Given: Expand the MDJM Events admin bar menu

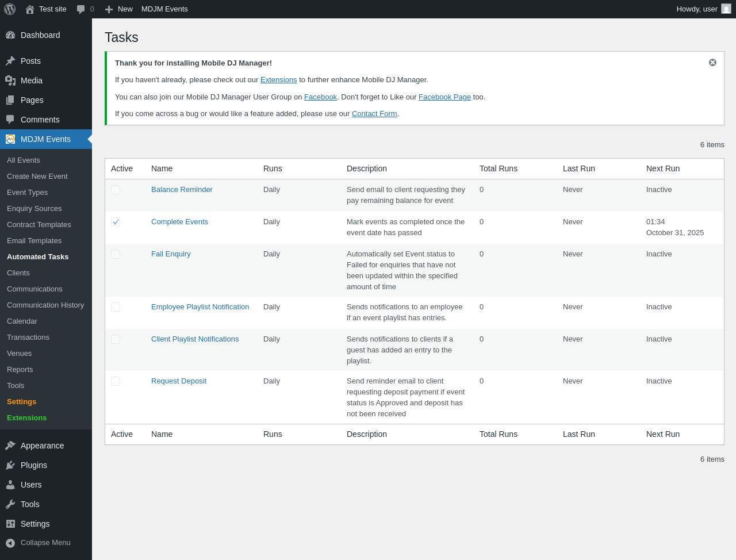Looking at the screenshot, I should point(164,9).
